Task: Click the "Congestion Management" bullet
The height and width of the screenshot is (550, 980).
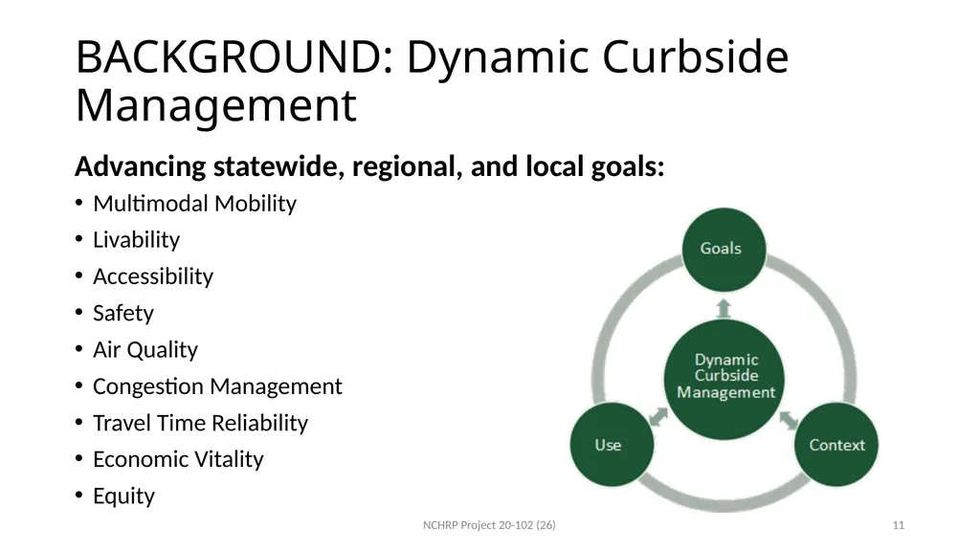Action: pyautogui.click(x=217, y=386)
